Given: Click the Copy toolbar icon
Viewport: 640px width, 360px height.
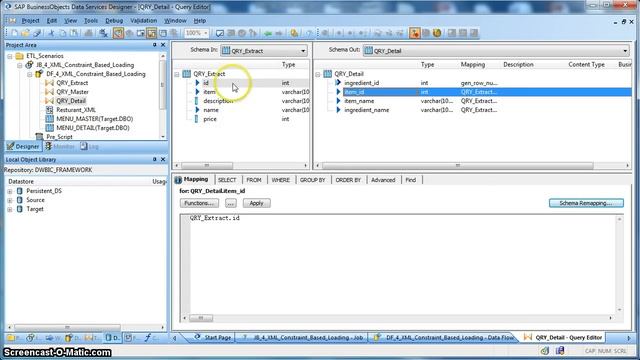Looking at the screenshot, I should click(x=63, y=33).
